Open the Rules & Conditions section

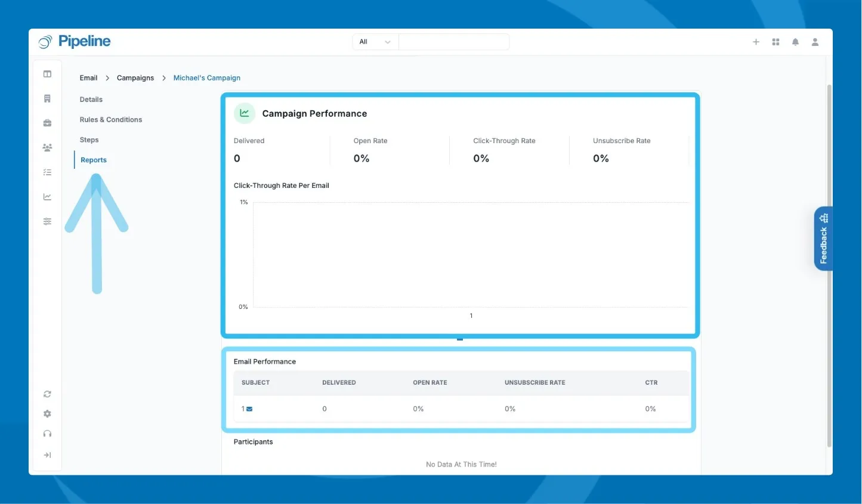111,120
